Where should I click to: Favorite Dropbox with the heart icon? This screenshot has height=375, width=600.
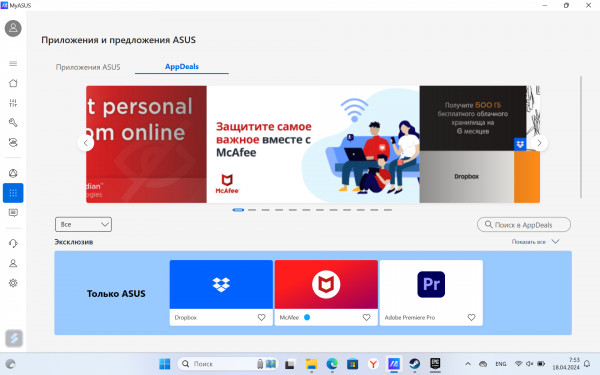(x=261, y=317)
